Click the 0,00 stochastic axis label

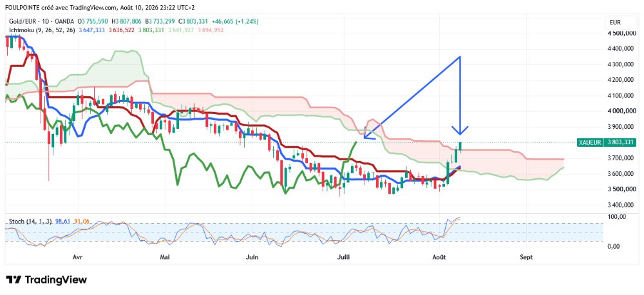[613, 246]
